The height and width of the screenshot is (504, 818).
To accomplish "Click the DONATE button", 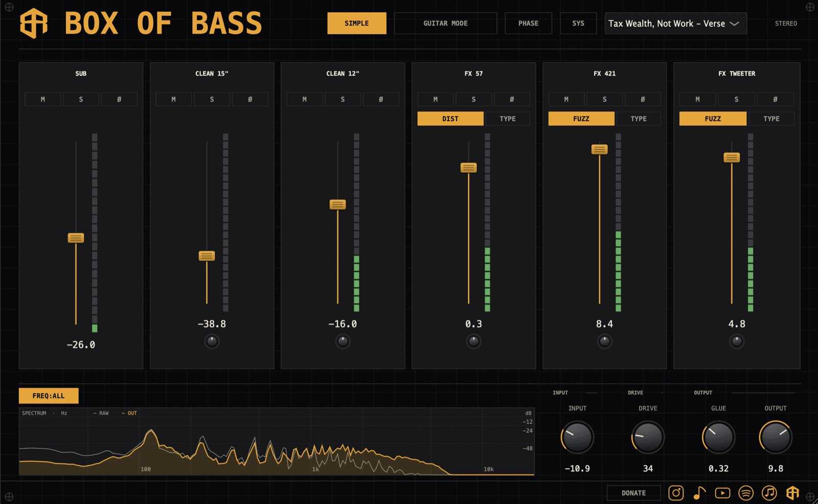I will pos(633,493).
